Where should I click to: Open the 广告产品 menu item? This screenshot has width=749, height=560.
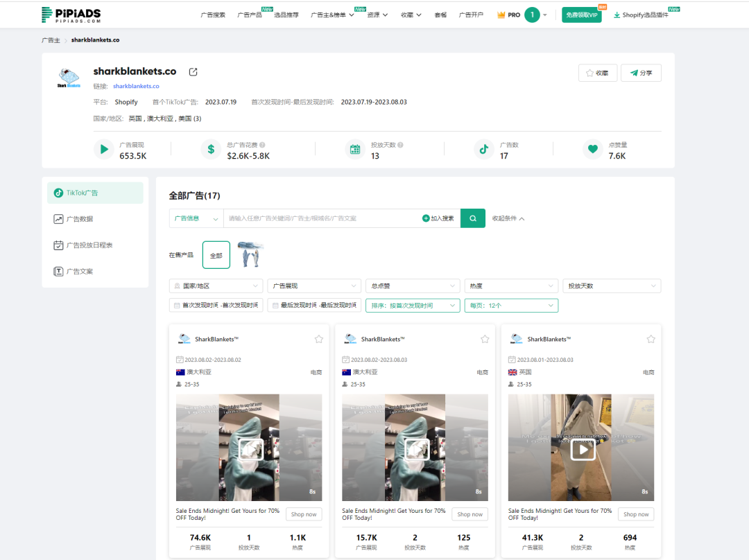(x=250, y=15)
